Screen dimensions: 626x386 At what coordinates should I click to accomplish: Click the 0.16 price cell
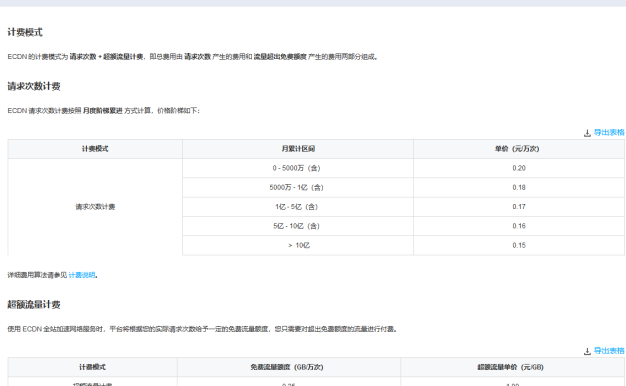519,226
